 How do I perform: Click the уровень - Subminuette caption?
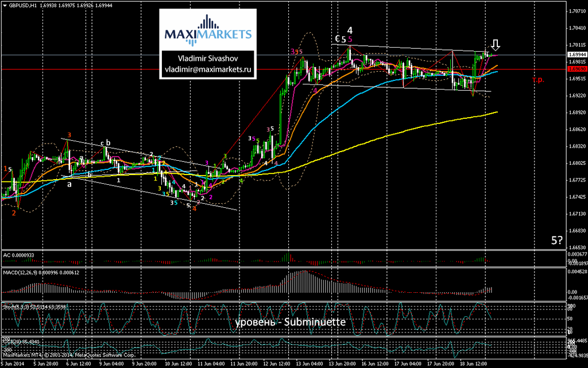(290, 322)
